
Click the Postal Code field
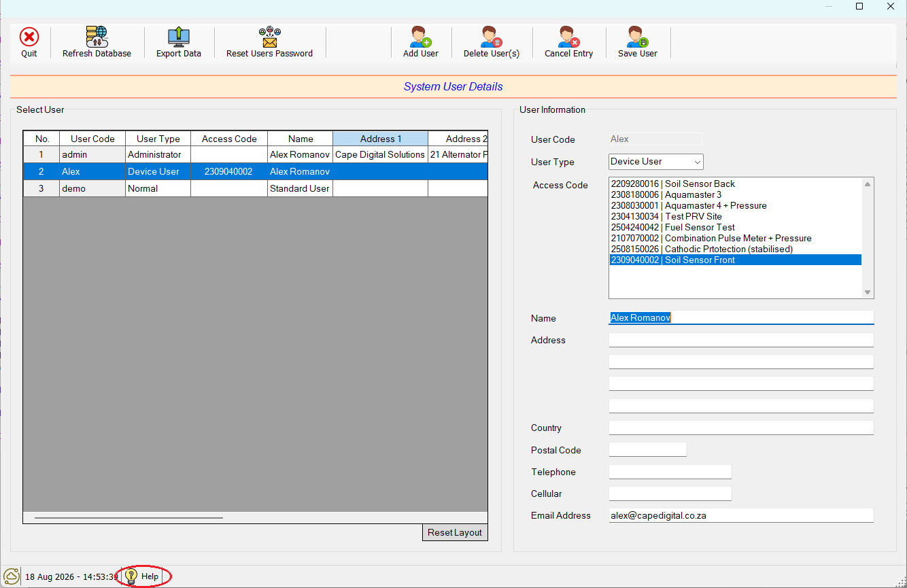(x=648, y=449)
